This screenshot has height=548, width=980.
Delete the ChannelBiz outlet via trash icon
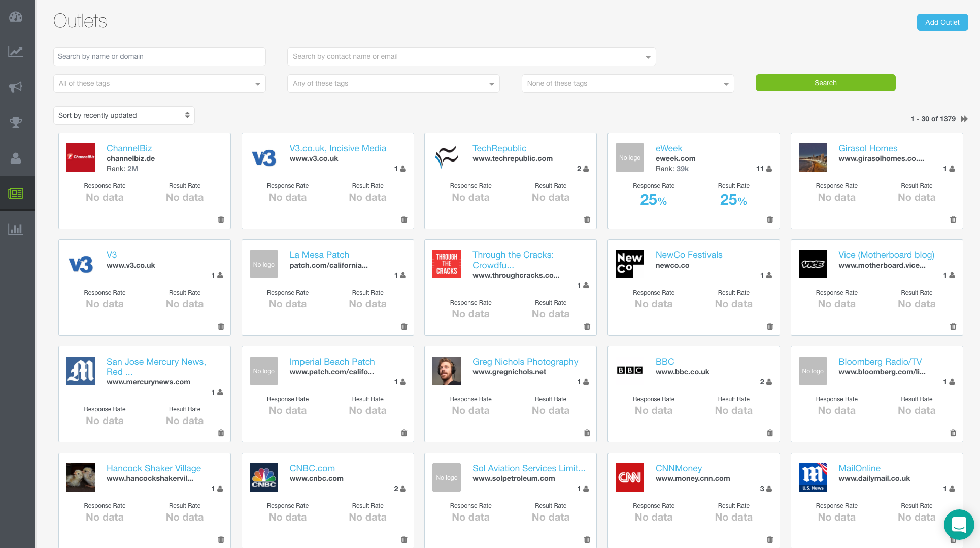point(221,219)
